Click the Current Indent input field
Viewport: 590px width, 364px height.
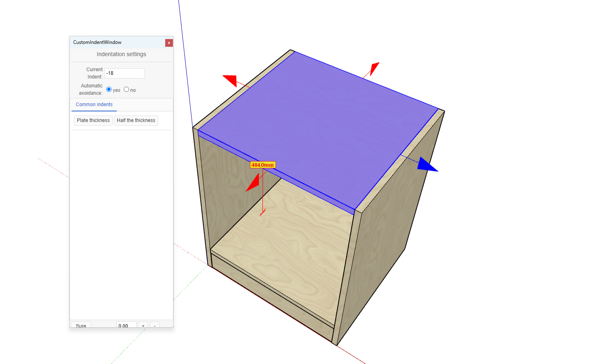(x=124, y=73)
